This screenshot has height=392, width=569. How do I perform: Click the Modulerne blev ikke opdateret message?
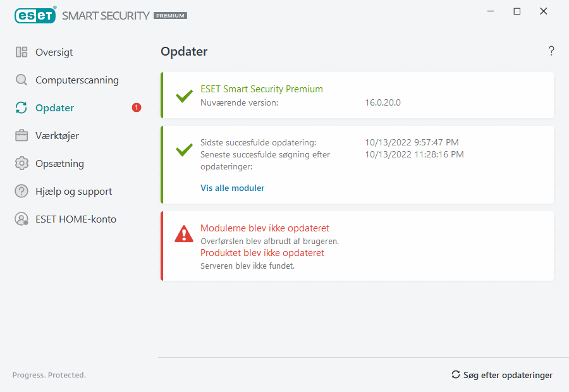click(x=264, y=228)
